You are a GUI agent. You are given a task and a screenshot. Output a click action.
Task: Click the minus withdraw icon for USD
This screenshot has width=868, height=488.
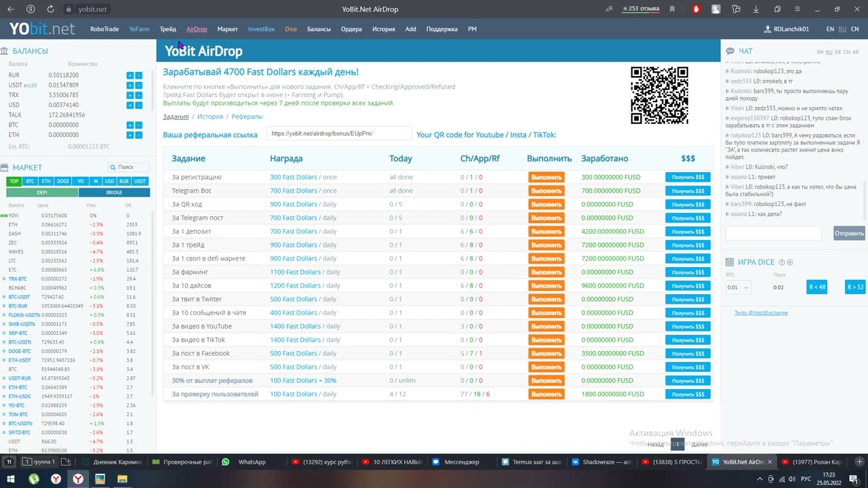139,105
